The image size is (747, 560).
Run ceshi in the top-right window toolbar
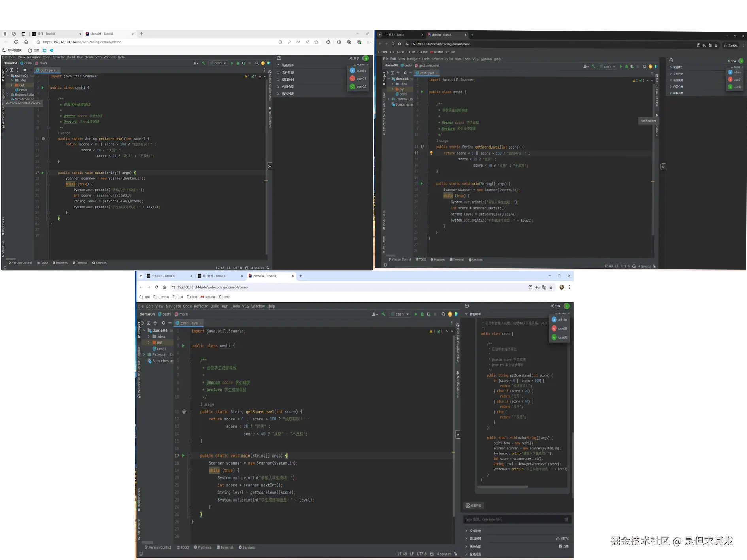click(x=621, y=66)
